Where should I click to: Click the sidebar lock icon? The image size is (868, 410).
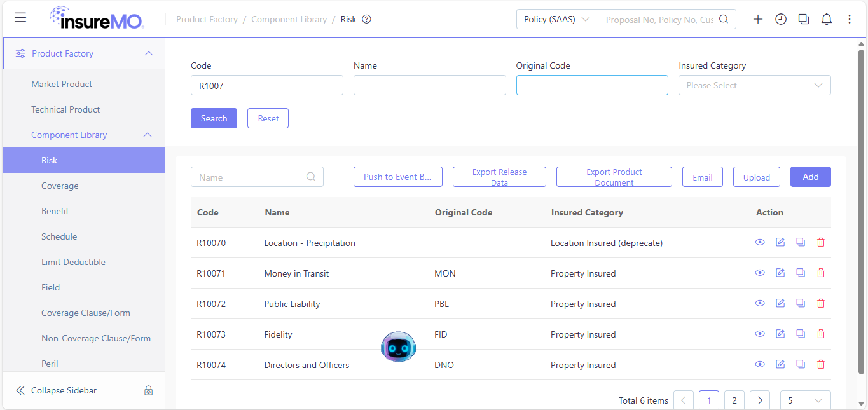click(x=148, y=390)
